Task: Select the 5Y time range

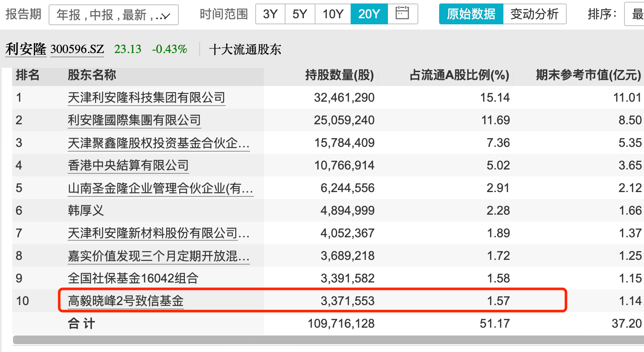Action: (x=300, y=14)
